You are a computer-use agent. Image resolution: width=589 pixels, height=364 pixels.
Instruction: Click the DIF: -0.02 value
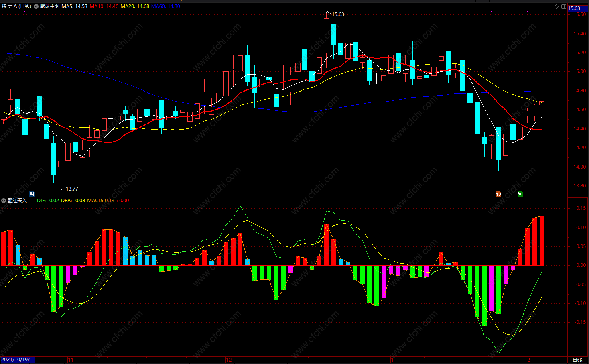(x=48, y=201)
